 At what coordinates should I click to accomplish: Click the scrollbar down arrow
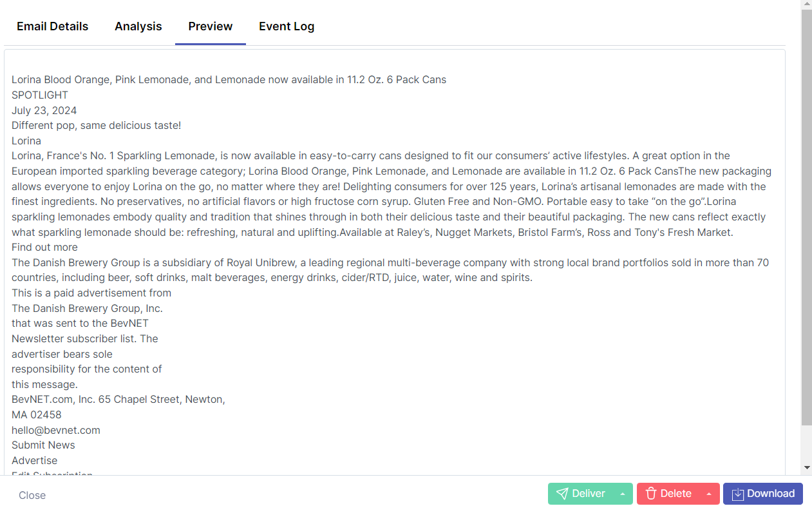[806, 467]
